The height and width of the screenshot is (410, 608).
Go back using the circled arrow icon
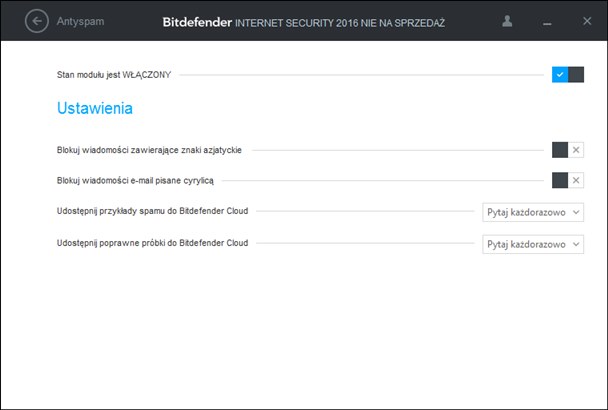(37, 21)
